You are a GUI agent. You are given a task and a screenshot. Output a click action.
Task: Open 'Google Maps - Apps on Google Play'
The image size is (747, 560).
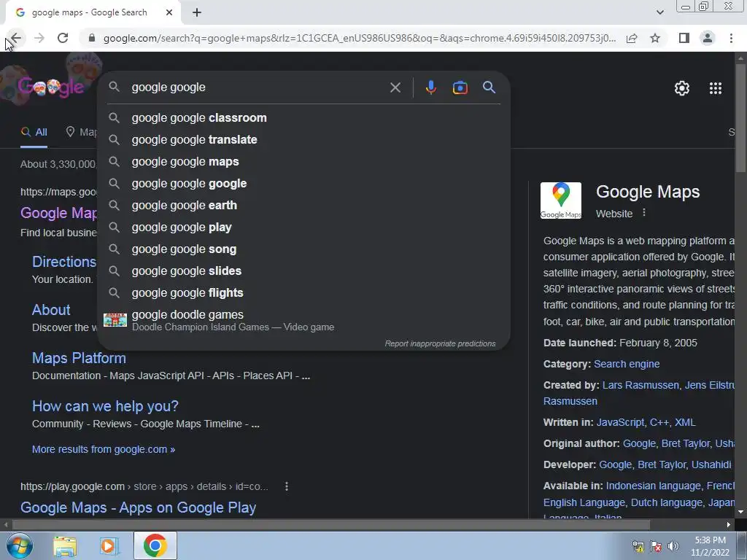[138, 507]
